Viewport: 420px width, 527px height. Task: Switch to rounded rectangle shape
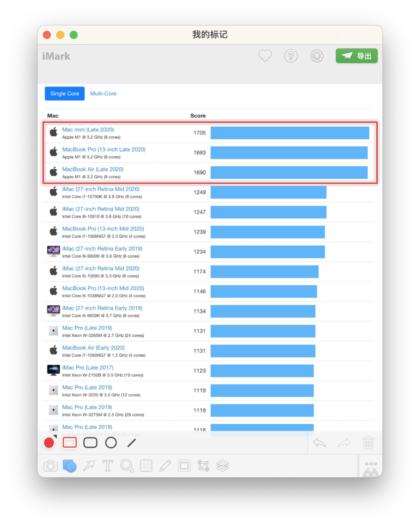coord(90,443)
